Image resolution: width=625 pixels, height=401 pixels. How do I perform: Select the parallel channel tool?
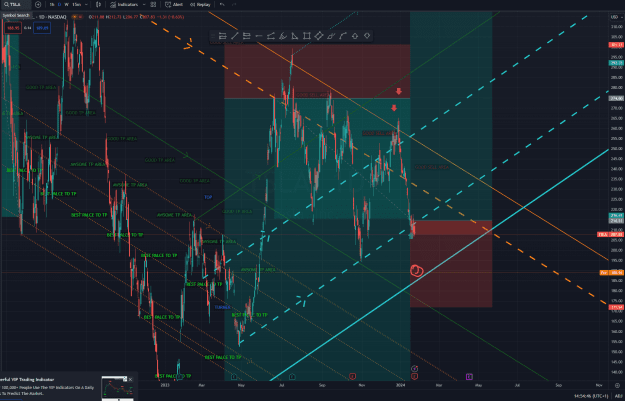[x=330, y=36]
